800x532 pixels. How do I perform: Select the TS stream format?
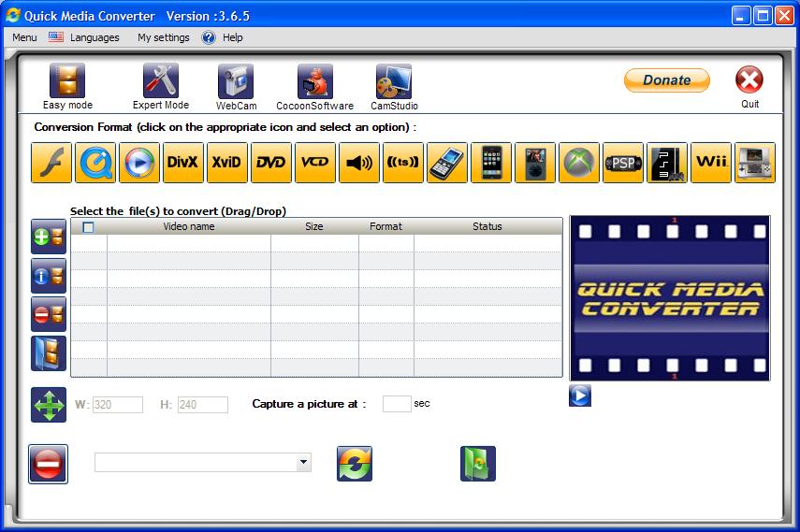tap(403, 163)
